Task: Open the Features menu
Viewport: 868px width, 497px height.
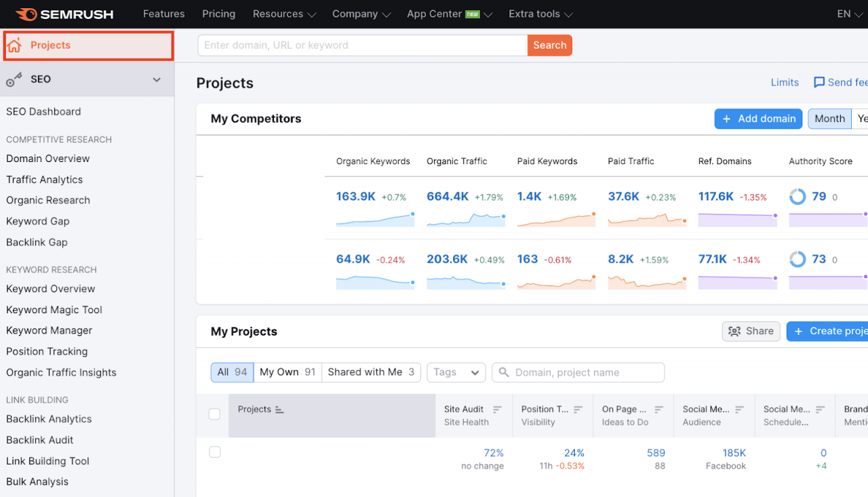Action: 164,14
